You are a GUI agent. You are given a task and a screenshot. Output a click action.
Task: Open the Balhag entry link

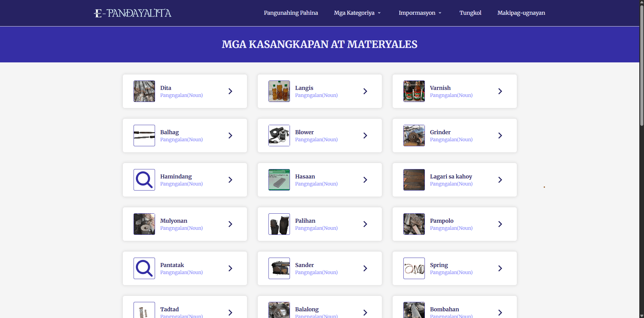[x=169, y=132]
